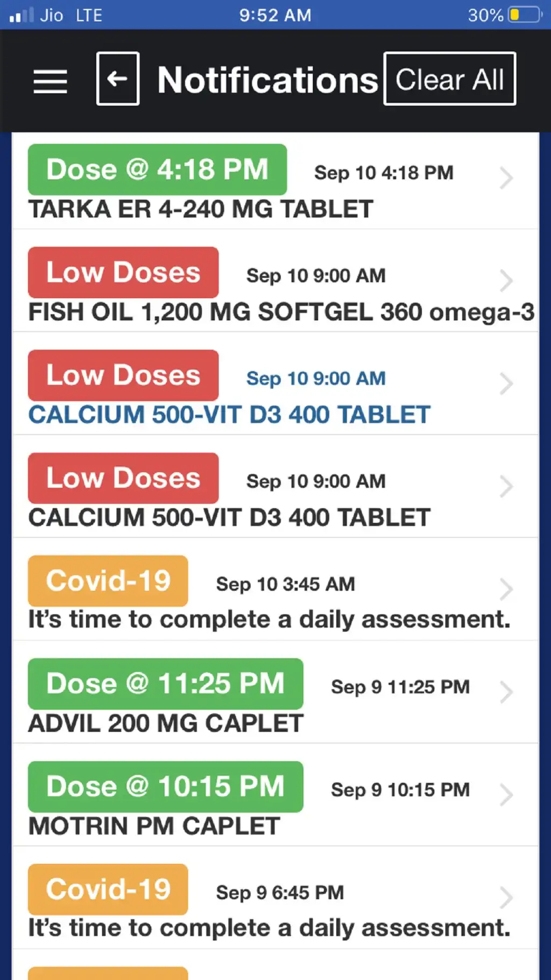Viewport: 551px width, 980px height.
Task: Expand chevron for FISH OIL notification
Action: (505, 281)
